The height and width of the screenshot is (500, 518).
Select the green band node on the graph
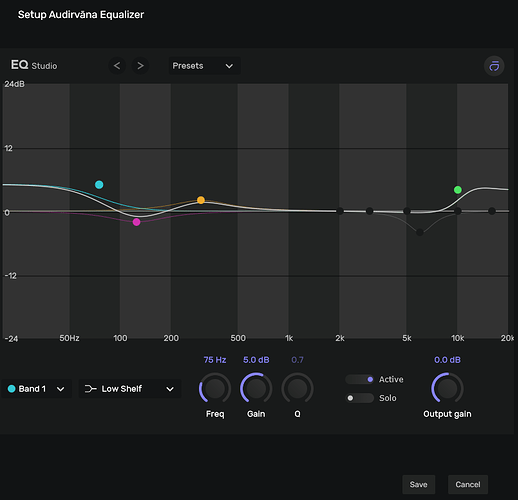pos(458,190)
